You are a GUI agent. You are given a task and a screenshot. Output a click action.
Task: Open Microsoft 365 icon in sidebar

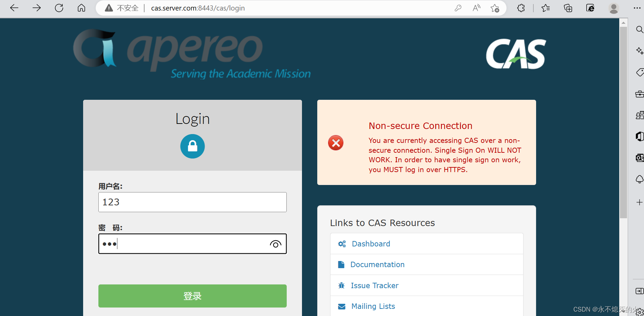coord(640,136)
